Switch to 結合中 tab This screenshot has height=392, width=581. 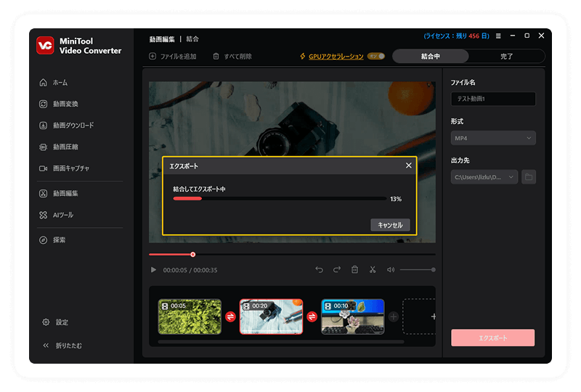click(x=431, y=57)
